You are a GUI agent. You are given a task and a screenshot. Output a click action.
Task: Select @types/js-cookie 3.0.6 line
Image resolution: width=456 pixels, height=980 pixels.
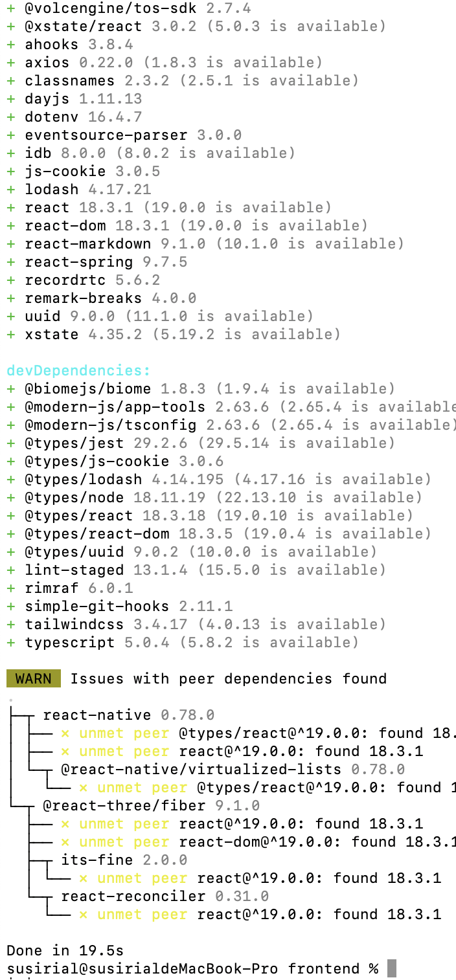click(x=115, y=462)
